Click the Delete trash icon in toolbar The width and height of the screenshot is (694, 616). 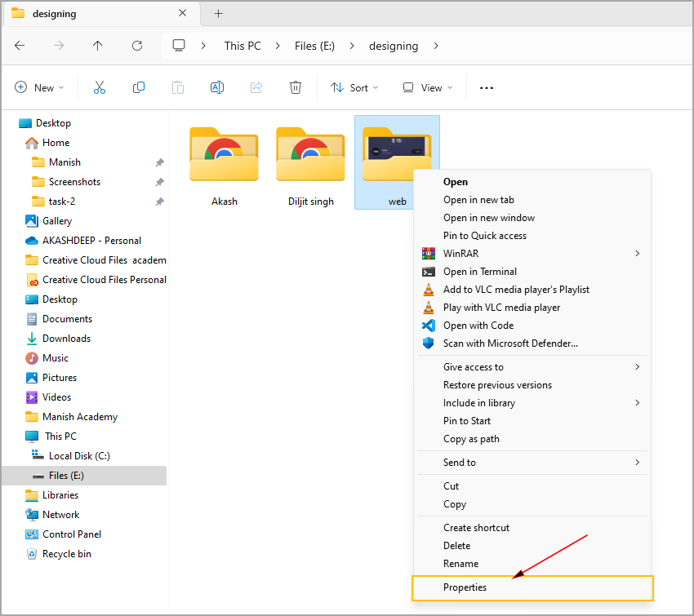click(296, 88)
